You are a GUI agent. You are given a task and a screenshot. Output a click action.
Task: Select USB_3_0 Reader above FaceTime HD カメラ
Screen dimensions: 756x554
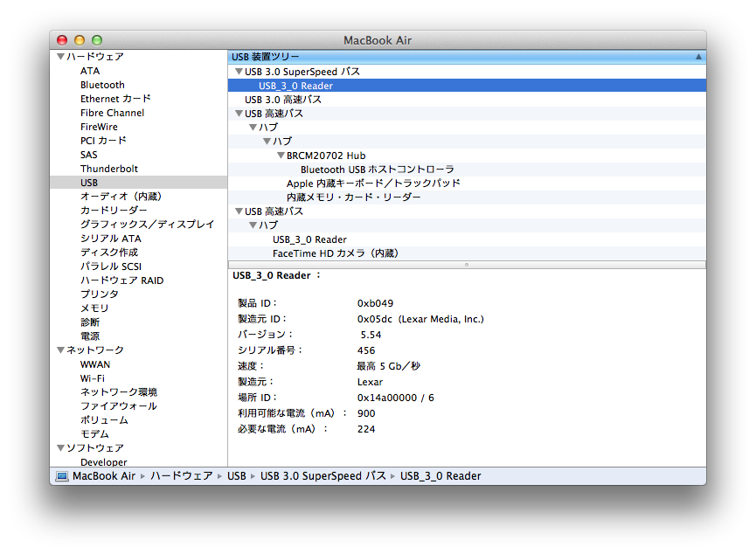coord(467,239)
